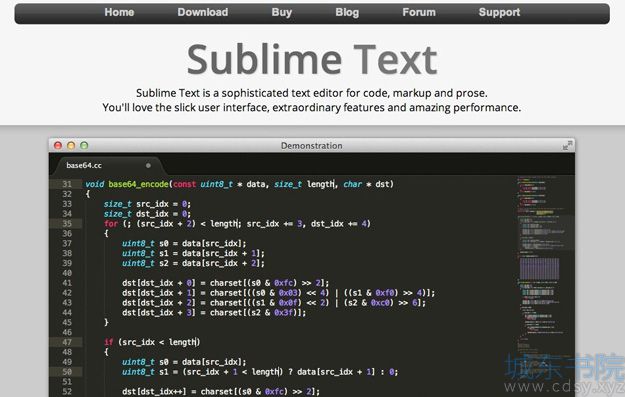625x397 pixels.
Task: Toggle fullscreen arrows icon in title bar
Action: pyautogui.click(x=567, y=146)
